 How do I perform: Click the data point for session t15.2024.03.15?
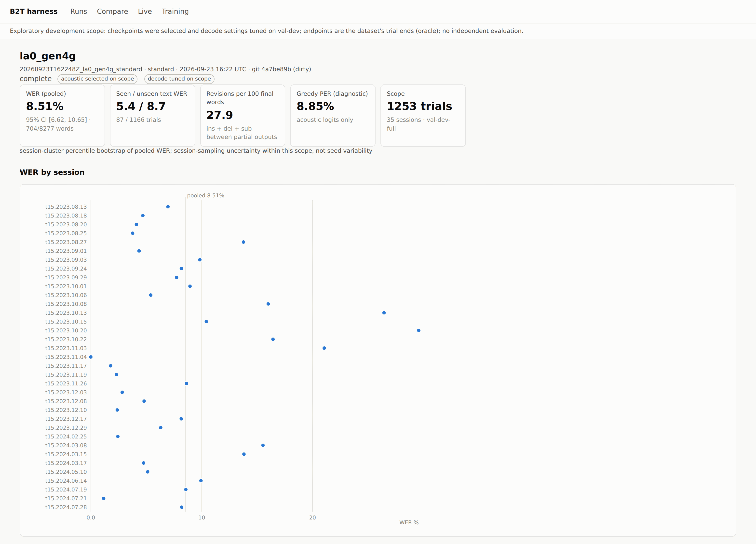tap(244, 454)
